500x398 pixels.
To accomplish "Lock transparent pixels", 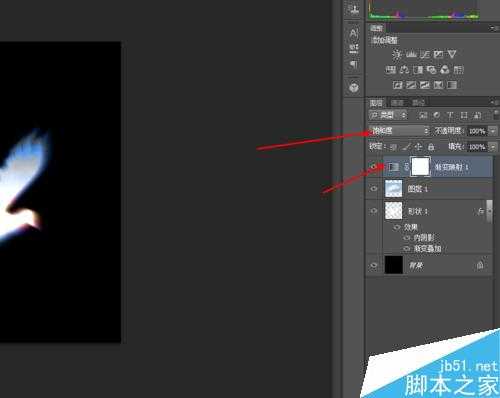I will tap(394, 147).
